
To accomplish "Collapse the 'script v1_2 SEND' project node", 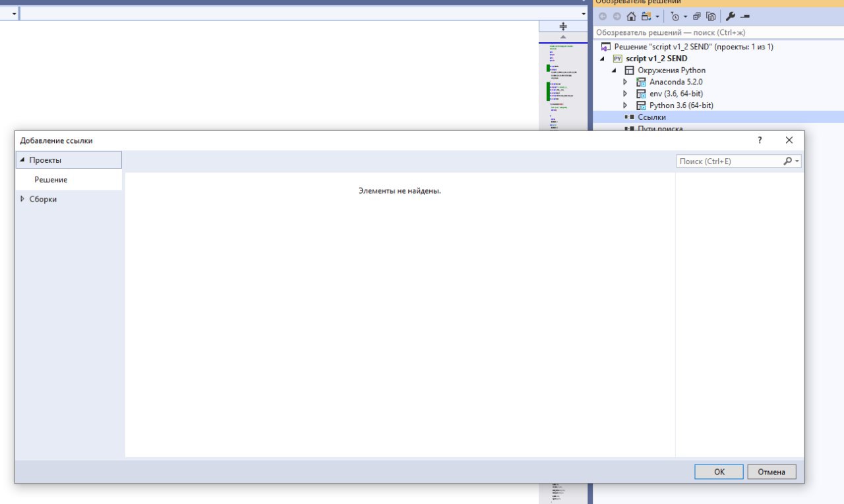I will click(x=602, y=59).
